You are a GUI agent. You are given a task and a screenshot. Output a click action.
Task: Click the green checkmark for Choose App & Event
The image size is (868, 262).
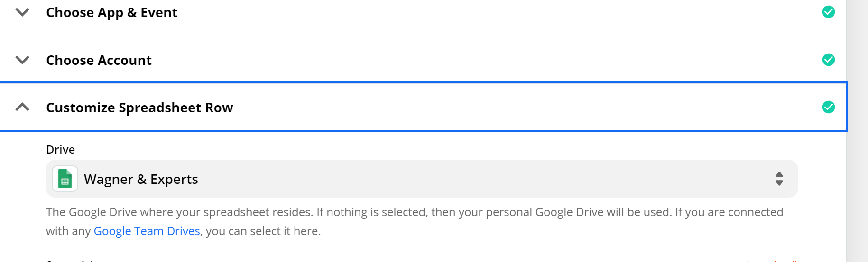tap(829, 12)
